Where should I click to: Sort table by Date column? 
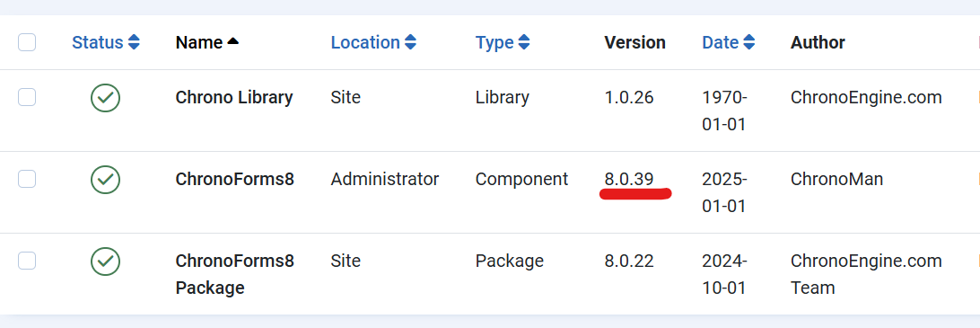(x=720, y=42)
